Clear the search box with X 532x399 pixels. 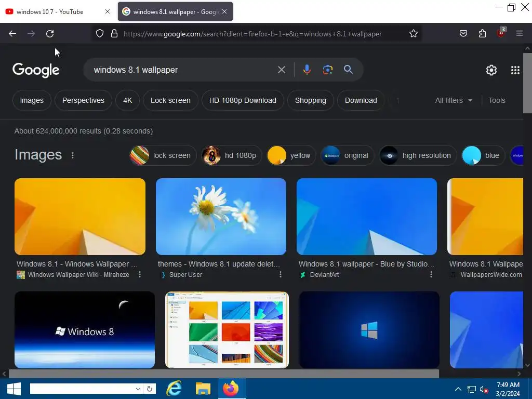click(282, 70)
